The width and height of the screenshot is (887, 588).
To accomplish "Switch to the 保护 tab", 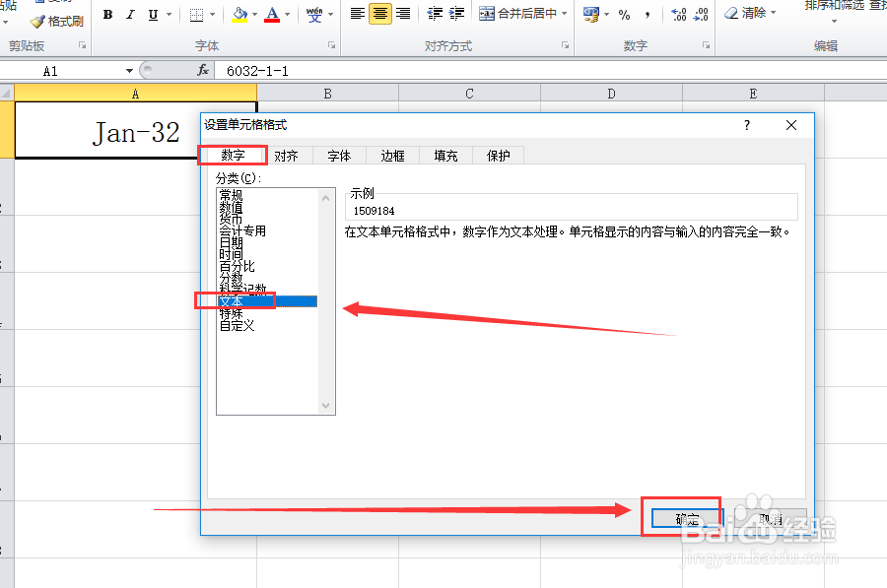I will pyautogui.click(x=498, y=155).
